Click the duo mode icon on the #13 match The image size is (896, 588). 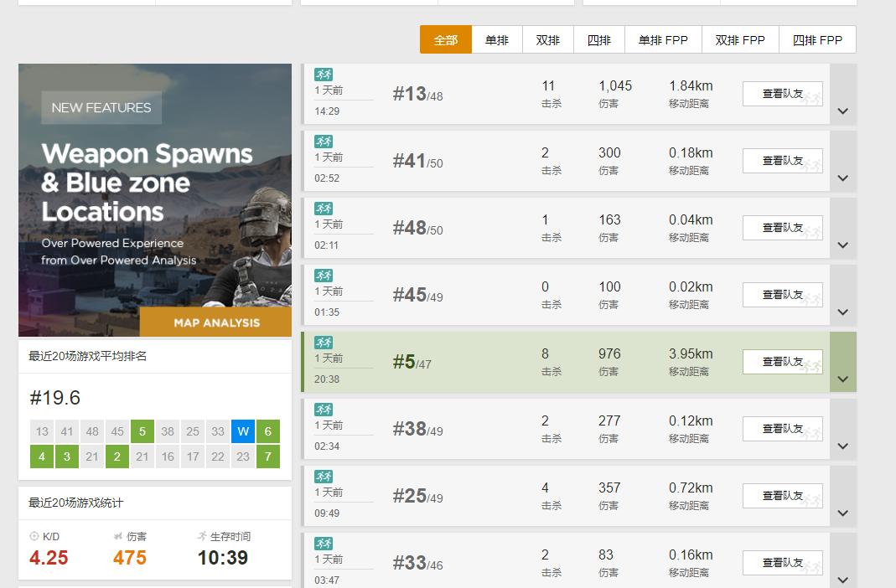pyautogui.click(x=324, y=75)
